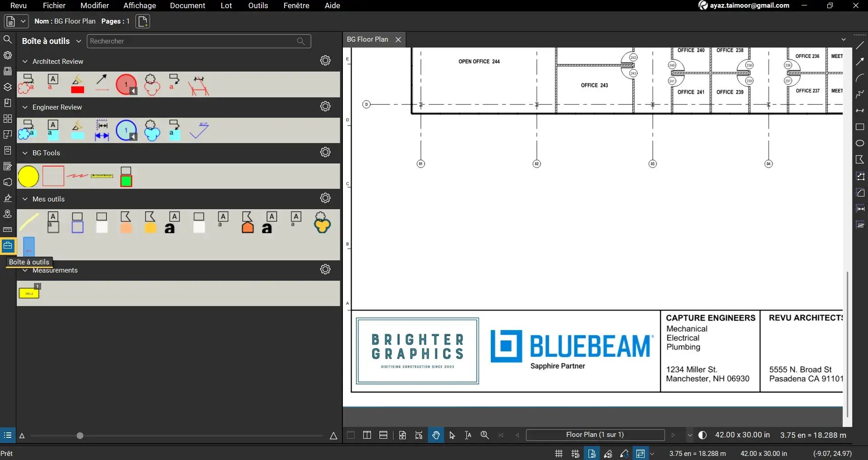Open the page navigation dropdown
This screenshot has height=460, width=868.
[x=689, y=435]
